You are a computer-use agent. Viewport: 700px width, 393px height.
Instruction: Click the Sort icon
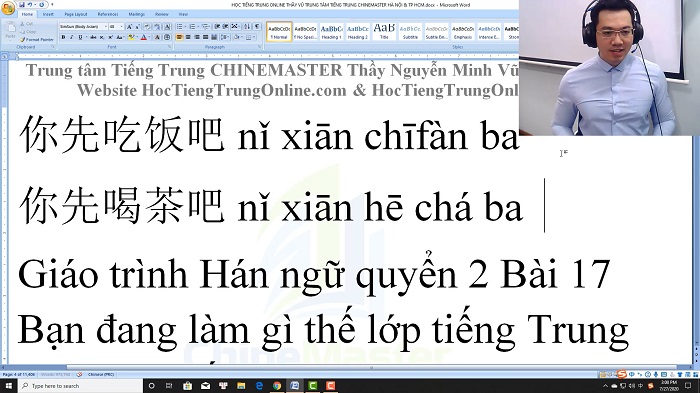tap(247, 27)
